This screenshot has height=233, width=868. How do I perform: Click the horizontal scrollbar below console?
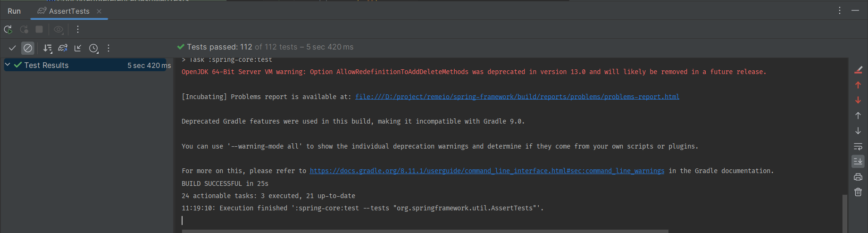[425, 231]
